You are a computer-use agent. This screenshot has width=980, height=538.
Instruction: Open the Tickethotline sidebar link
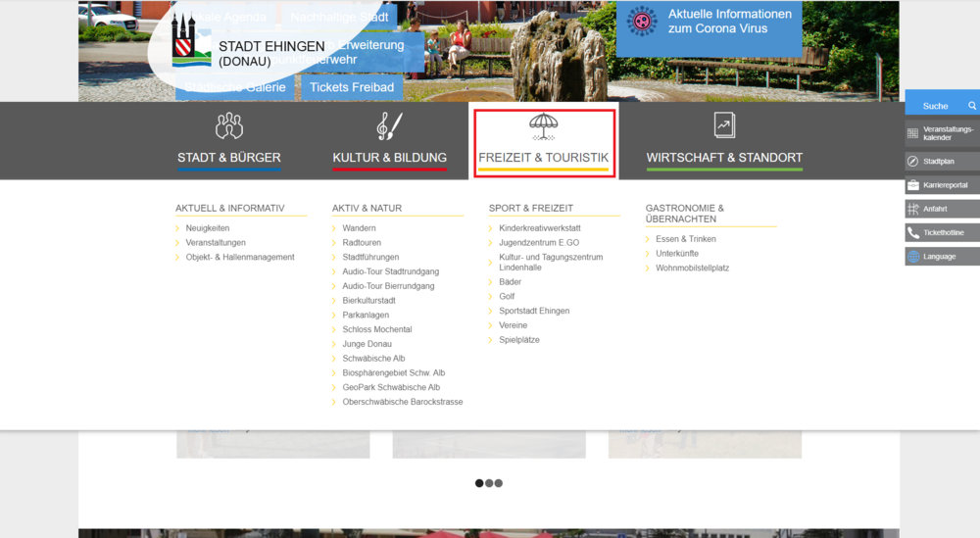click(x=943, y=232)
